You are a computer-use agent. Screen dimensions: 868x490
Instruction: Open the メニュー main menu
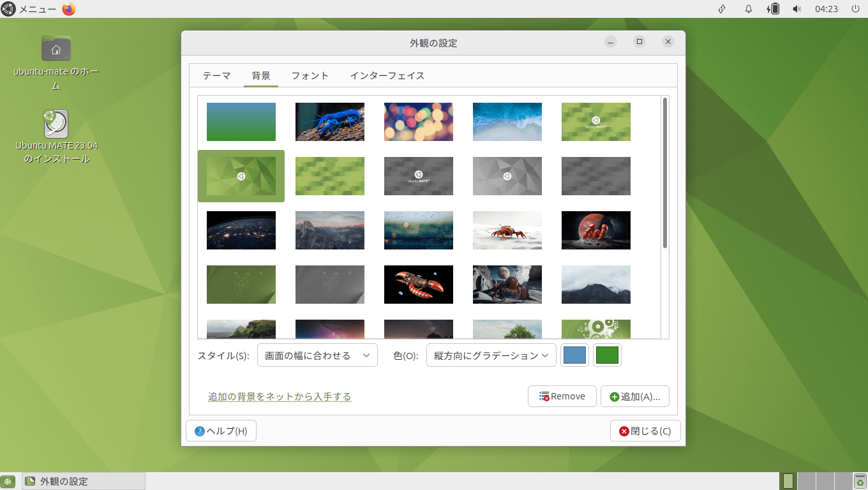(29, 9)
